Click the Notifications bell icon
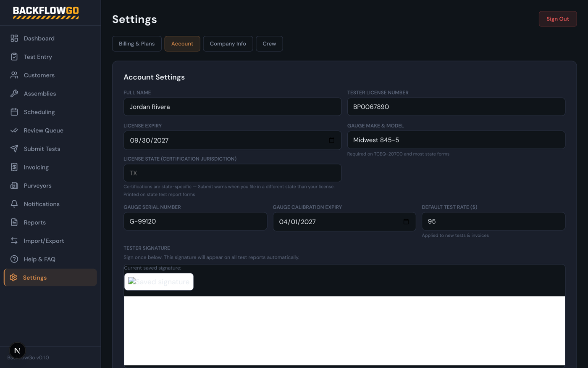588x368 pixels. (14, 204)
